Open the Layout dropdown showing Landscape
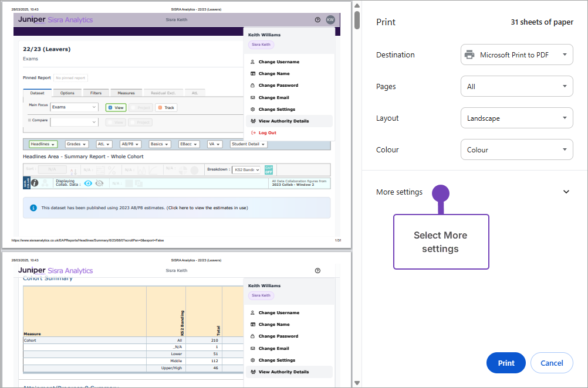This screenshot has width=588, height=388. (516, 118)
